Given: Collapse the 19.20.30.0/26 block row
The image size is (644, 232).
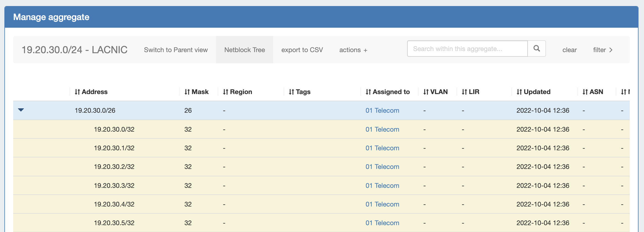Looking at the screenshot, I should (21, 110).
